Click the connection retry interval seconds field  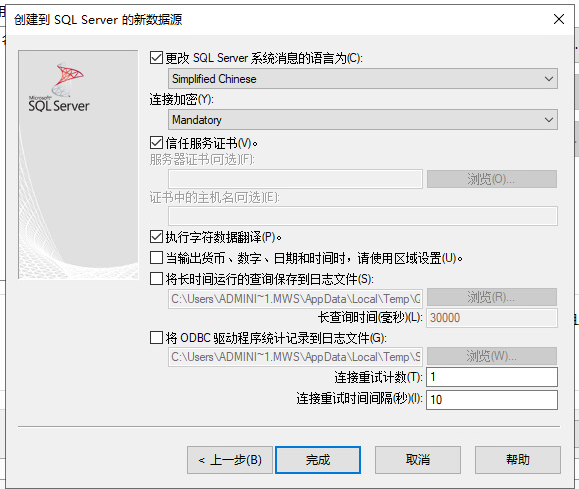point(492,400)
